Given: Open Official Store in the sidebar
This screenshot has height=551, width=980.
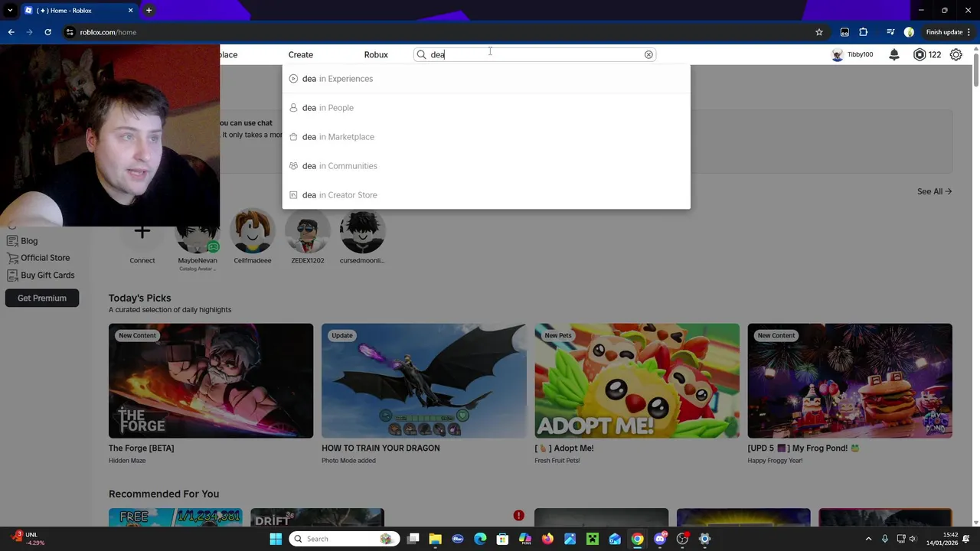Looking at the screenshot, I should [38, 258].
